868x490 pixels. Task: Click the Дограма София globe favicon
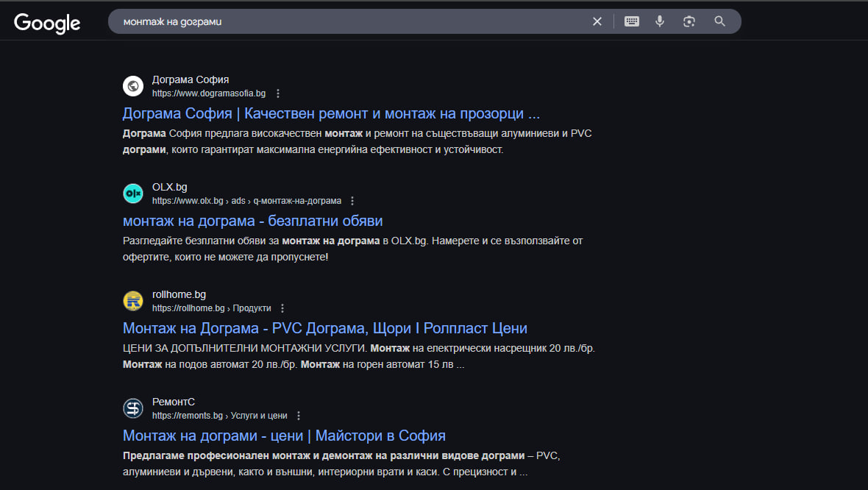coord(133,86)
